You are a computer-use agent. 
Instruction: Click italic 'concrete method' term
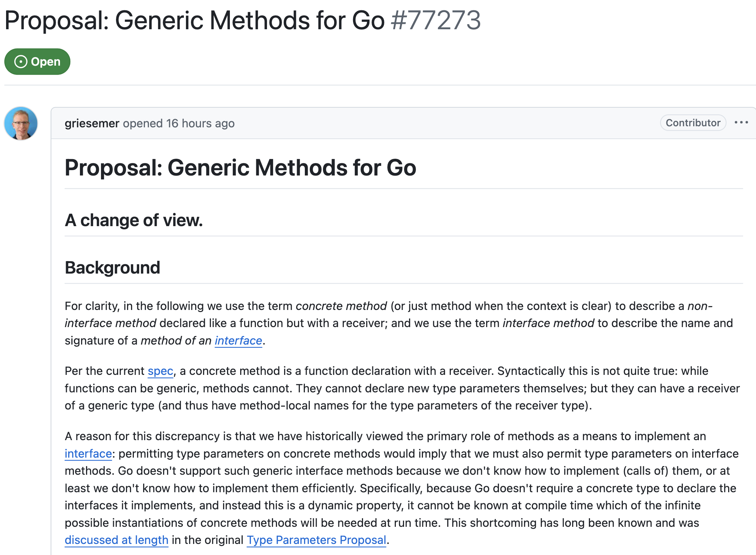tap(341, 306)
